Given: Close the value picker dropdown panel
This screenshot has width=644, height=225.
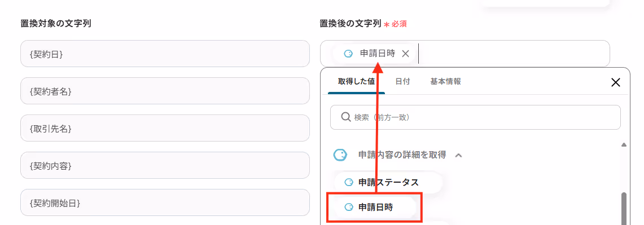Looking at the screenshot, I should click(615, 82).
